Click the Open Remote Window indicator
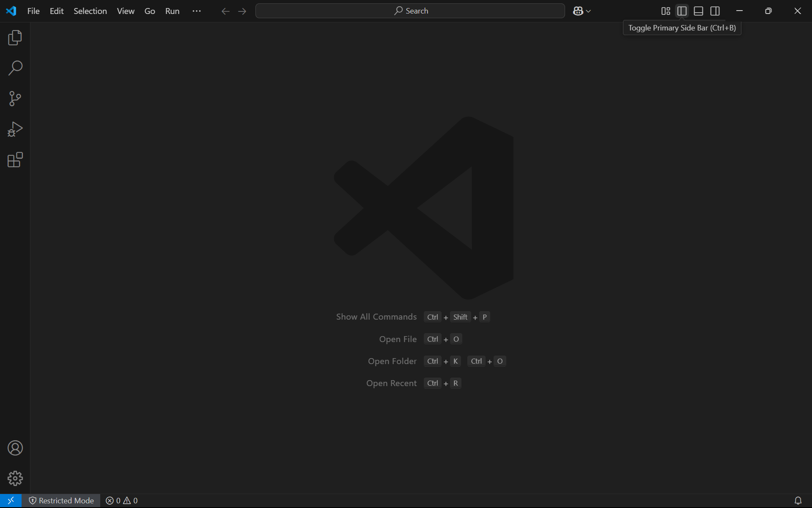This screenshot has height=508, width=812. 11,500
